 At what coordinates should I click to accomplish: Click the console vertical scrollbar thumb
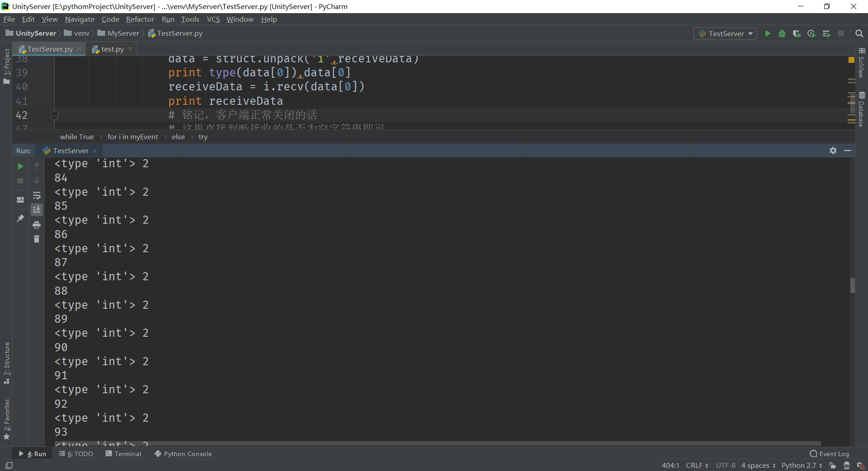(x=852, y=286)
